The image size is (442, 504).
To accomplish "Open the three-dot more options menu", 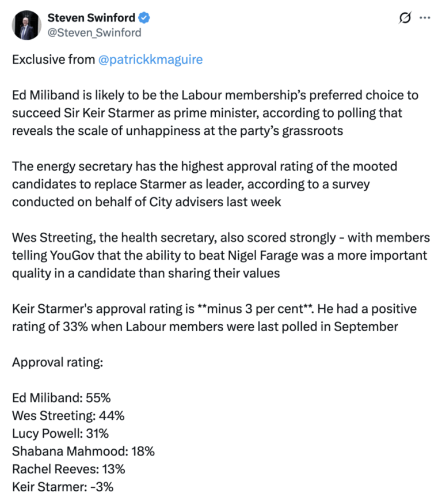I will 425,18.
